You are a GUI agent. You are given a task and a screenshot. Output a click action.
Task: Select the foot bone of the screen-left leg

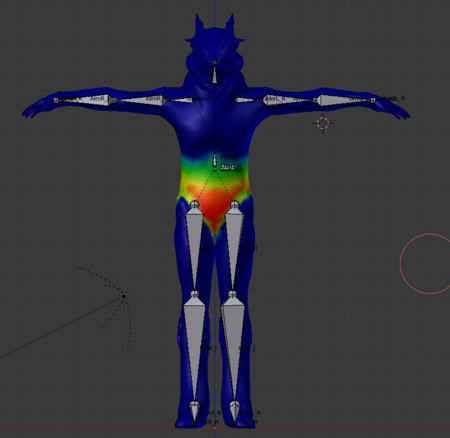click(194, 414)
